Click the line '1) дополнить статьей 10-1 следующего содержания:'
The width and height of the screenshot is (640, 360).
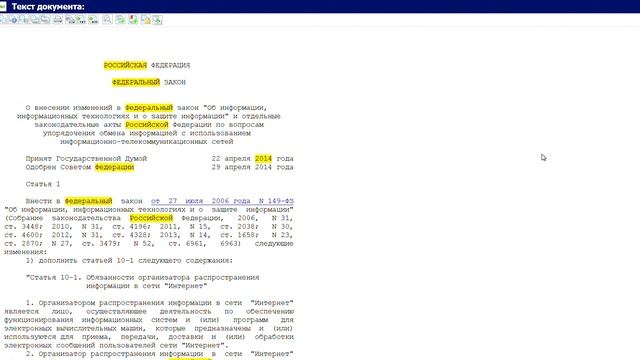tap(129, 260)
